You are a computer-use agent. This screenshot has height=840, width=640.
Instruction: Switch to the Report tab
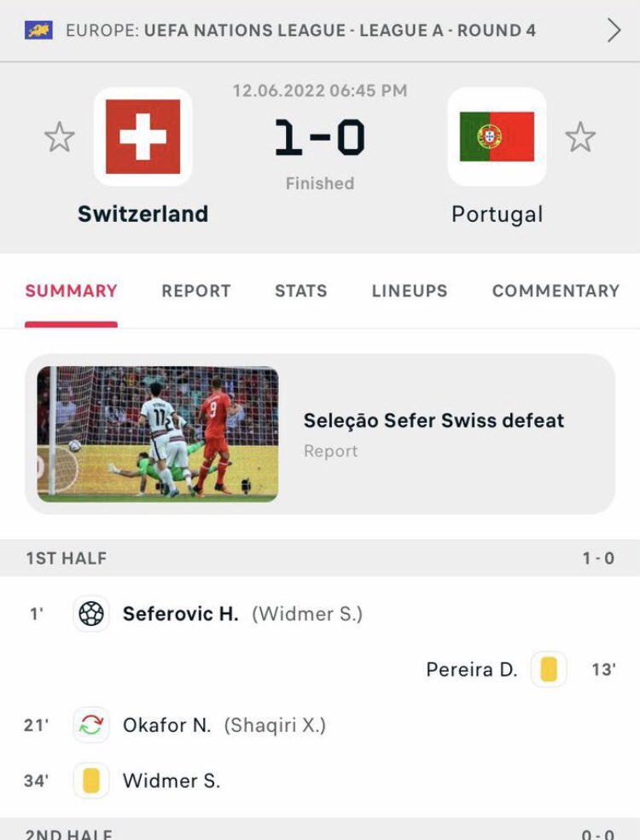pyautogui.click(x=196, y=290)
